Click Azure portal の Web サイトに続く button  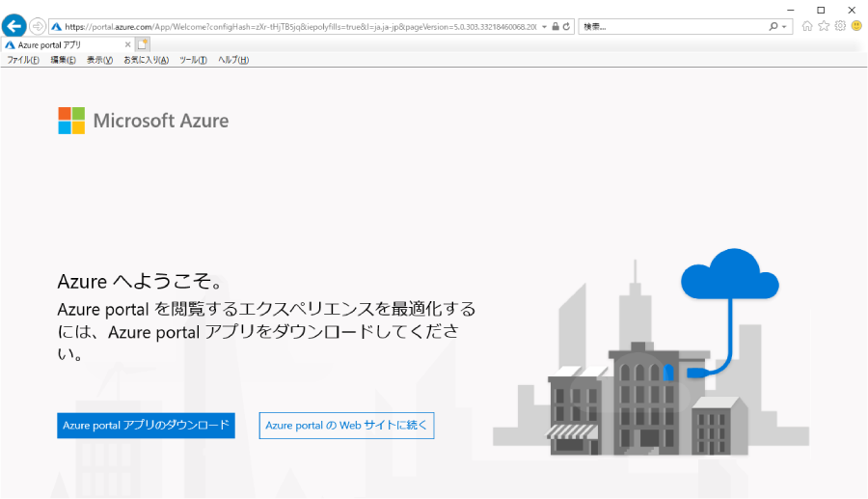pos(346,426)
